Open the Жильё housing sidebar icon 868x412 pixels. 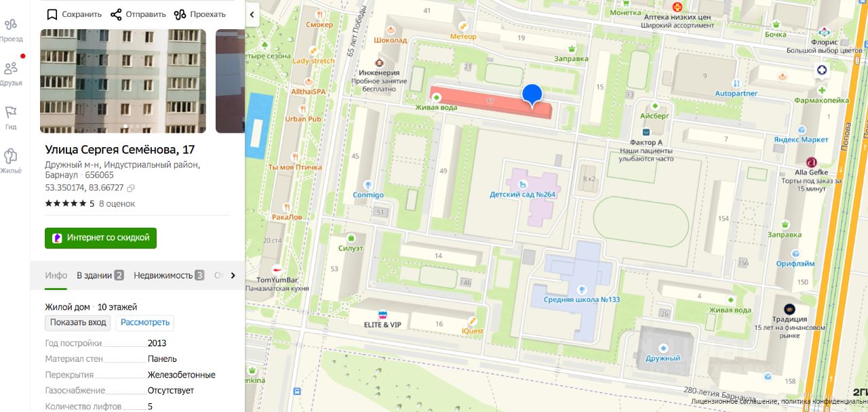tap(11, 161)
